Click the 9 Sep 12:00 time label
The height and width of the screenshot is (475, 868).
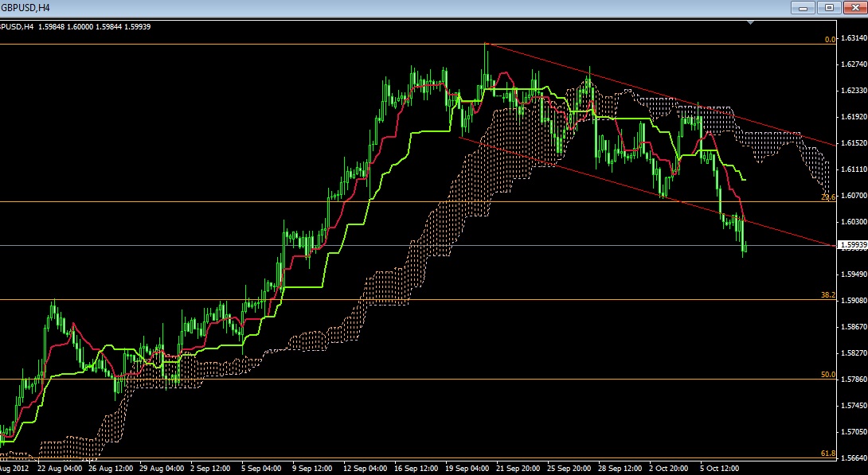pyautogui.click(x=312, y=469)
